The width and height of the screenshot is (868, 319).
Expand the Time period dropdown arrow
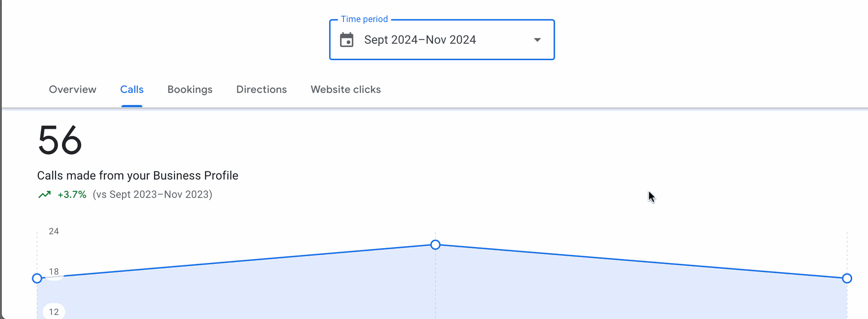coord(537,40)
